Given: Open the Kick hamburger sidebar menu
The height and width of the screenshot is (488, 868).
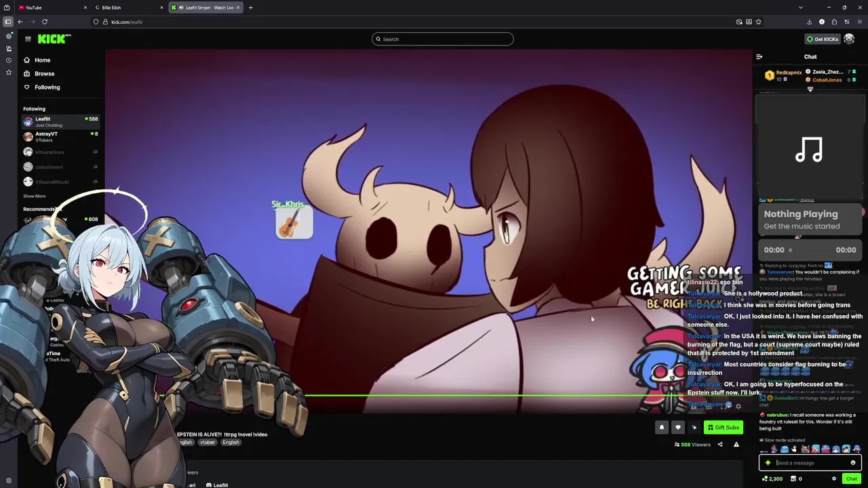Looking at the screenshot, I should pos(28,39).
